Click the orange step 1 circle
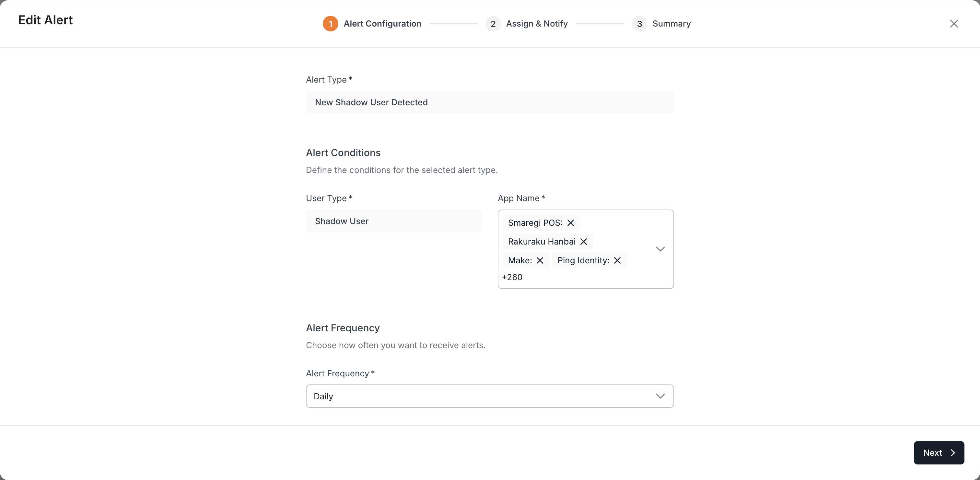 click(x=330, y=24)
